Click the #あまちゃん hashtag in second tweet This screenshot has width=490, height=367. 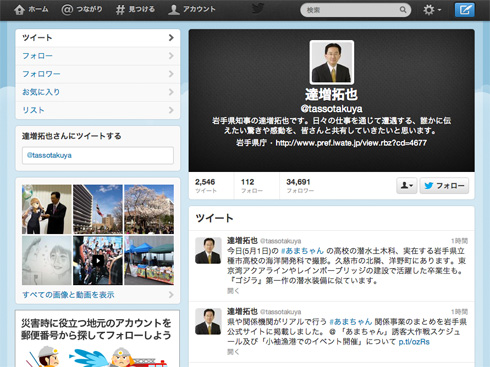351,322
